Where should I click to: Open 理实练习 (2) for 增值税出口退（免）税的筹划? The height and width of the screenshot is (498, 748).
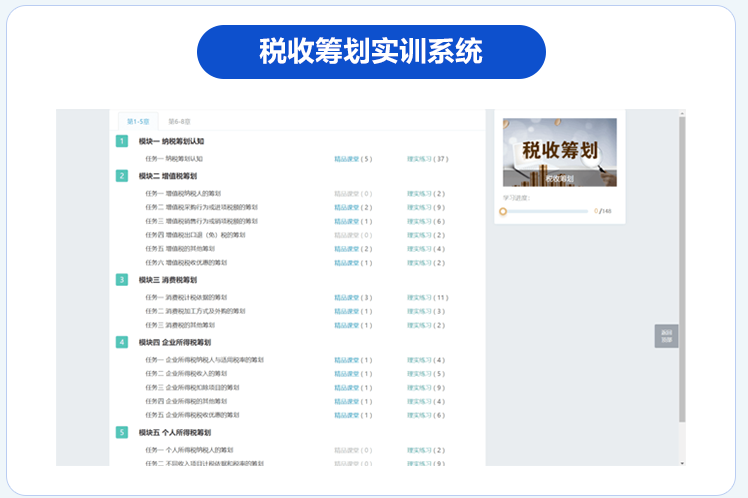(426, 235)
